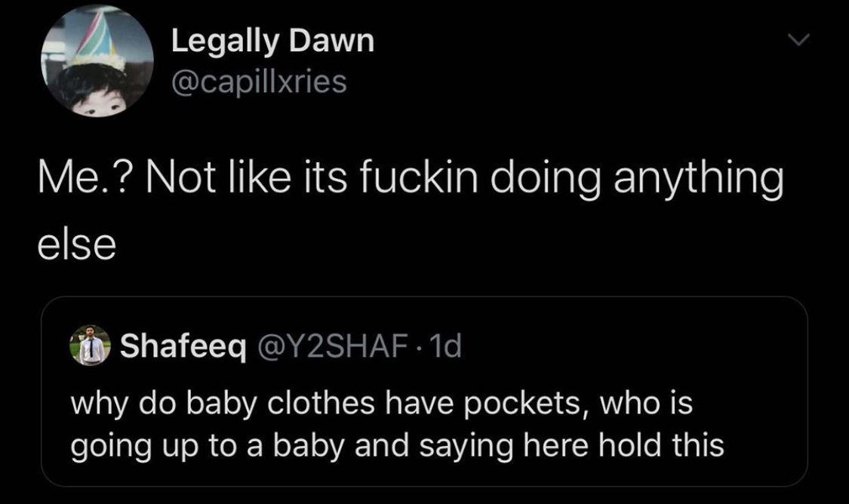The height and width of the screenshot is (504, 849).
Task: Open the @Y2SHAF handle
Action: 333,346
